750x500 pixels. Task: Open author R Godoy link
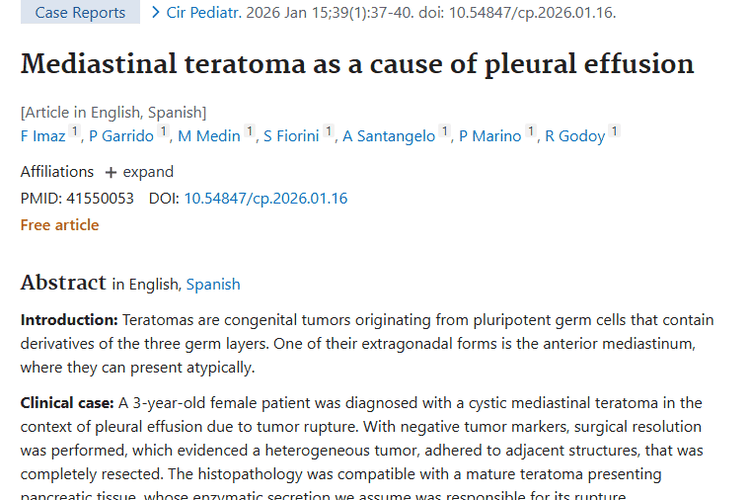(575, 136)
